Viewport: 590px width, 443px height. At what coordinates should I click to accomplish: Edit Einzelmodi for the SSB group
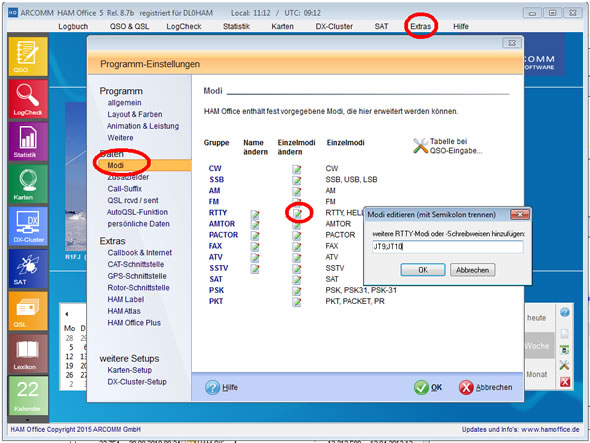pyautogui.click(x=297, y=180)
